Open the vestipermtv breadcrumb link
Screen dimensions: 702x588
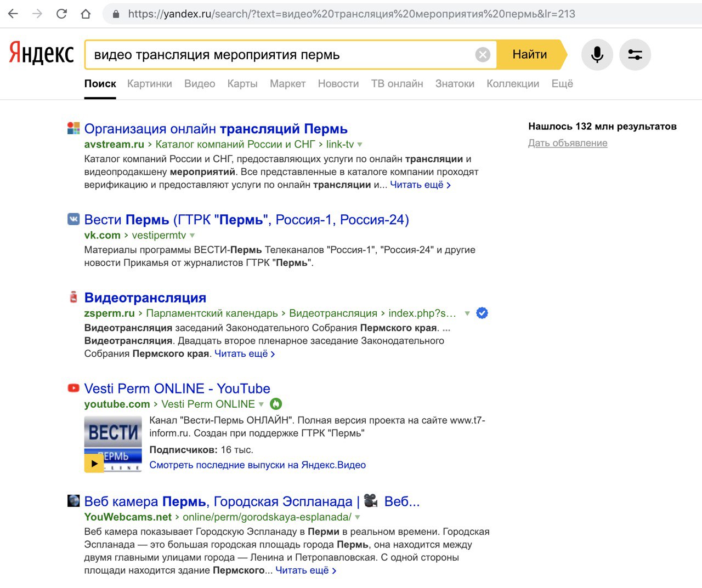[159, 235]
